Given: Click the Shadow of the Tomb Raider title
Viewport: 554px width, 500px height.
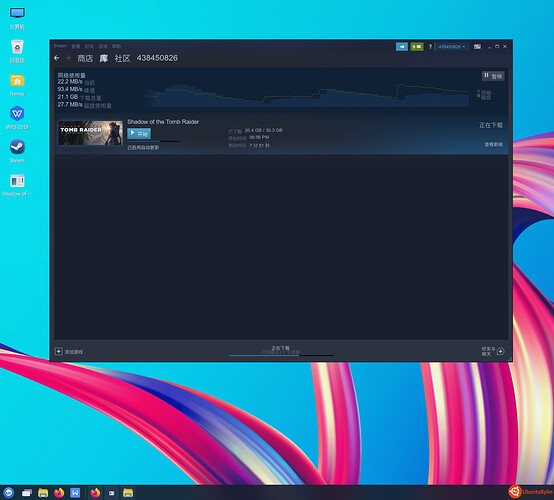Looking at the screenshot, I should [163, 122].
